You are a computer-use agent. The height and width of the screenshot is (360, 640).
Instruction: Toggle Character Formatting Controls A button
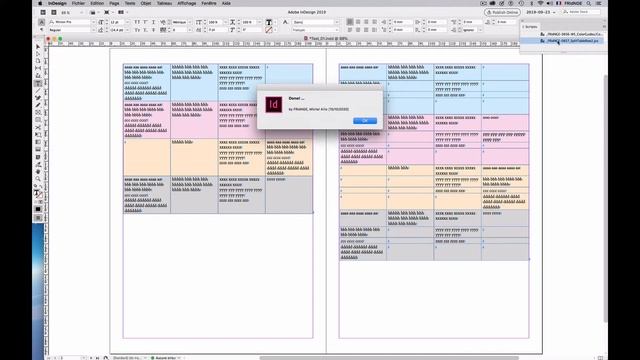41,22
